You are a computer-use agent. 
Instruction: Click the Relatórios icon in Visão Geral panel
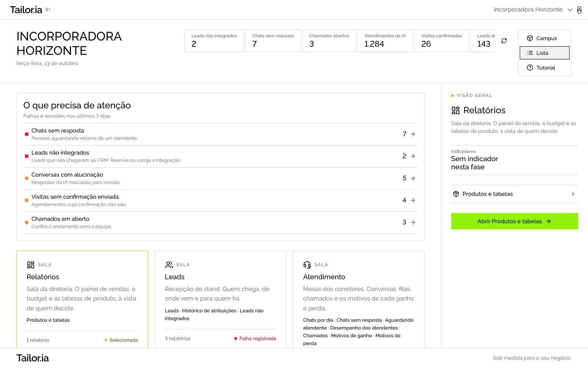[456, 110]
